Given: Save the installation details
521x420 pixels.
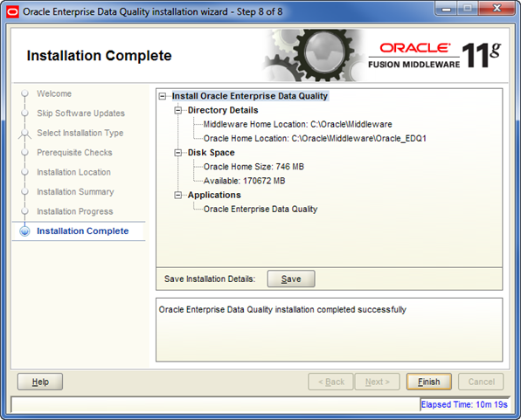Looking at the screenshot, I should coord(291,279).
